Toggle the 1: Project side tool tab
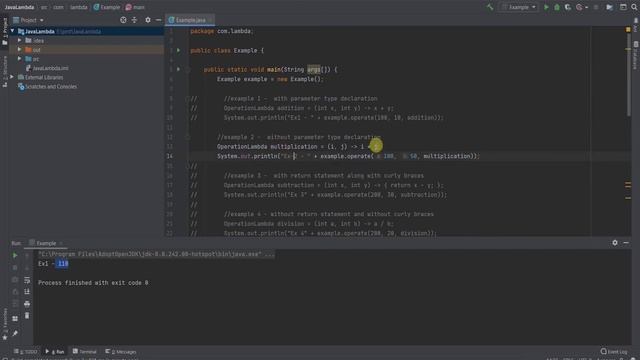Image resolution: width=640 pixels, height=360 pixels. click(x=5, y=32)
